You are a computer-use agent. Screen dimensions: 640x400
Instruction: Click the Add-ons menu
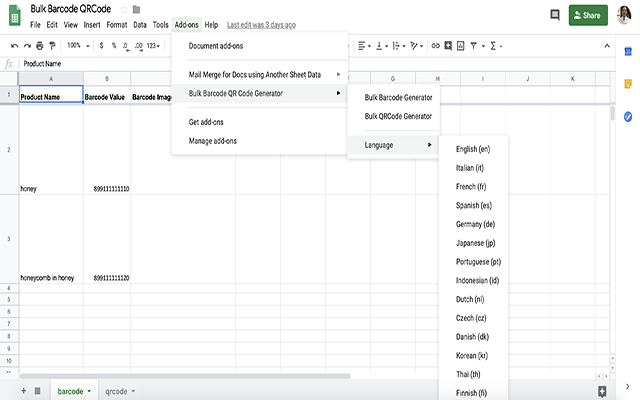[x=187, y=25]
